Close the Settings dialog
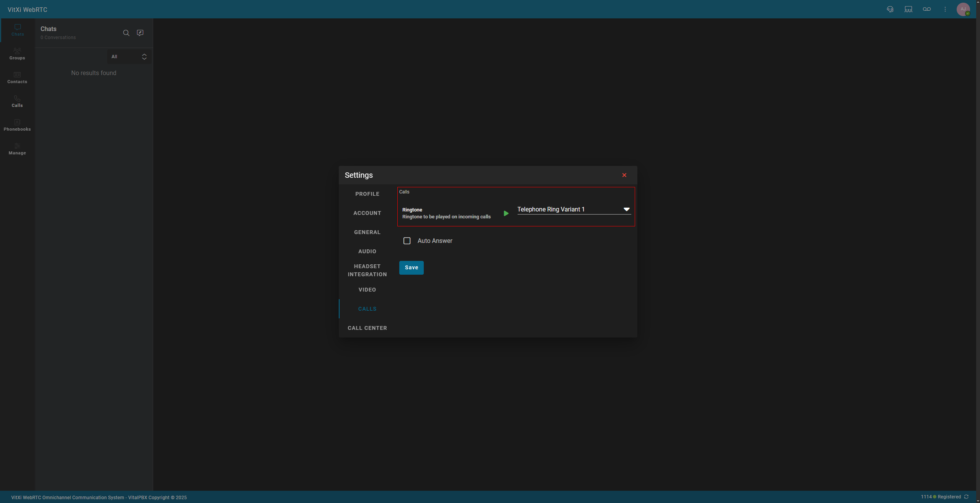 pyautogui.click(x=624, y=175)
